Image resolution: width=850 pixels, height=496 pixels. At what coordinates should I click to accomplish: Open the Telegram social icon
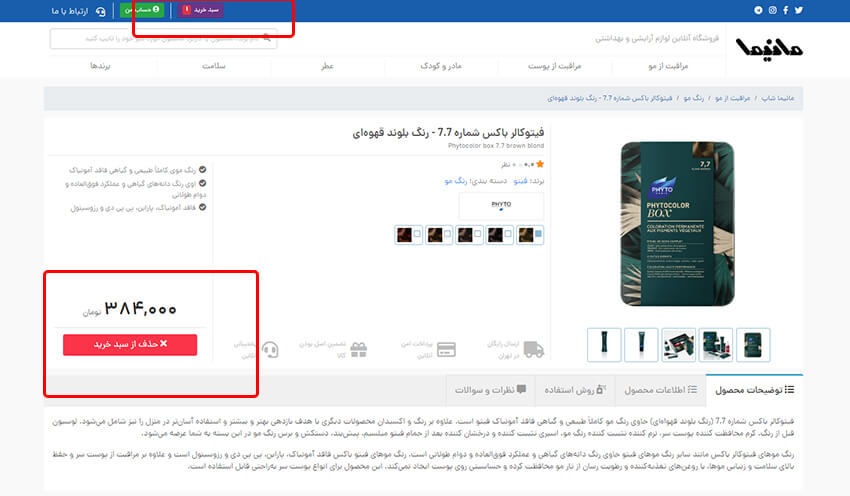[x=758, y=10]
